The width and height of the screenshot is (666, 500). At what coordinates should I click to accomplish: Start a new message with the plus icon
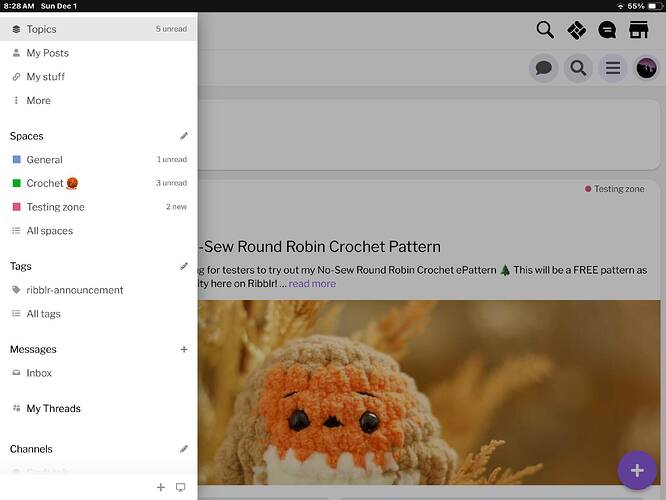(183, 349)
